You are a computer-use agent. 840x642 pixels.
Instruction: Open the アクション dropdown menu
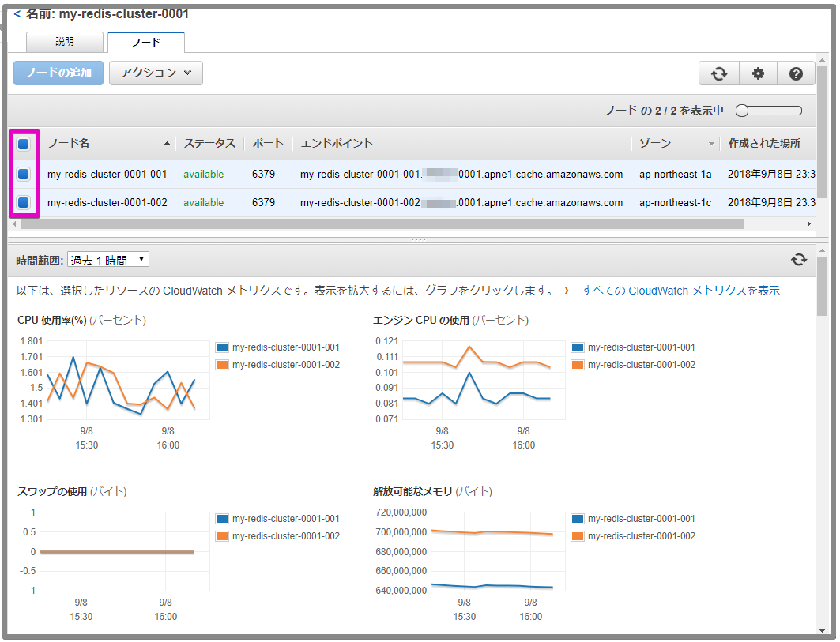pos(156,73)
